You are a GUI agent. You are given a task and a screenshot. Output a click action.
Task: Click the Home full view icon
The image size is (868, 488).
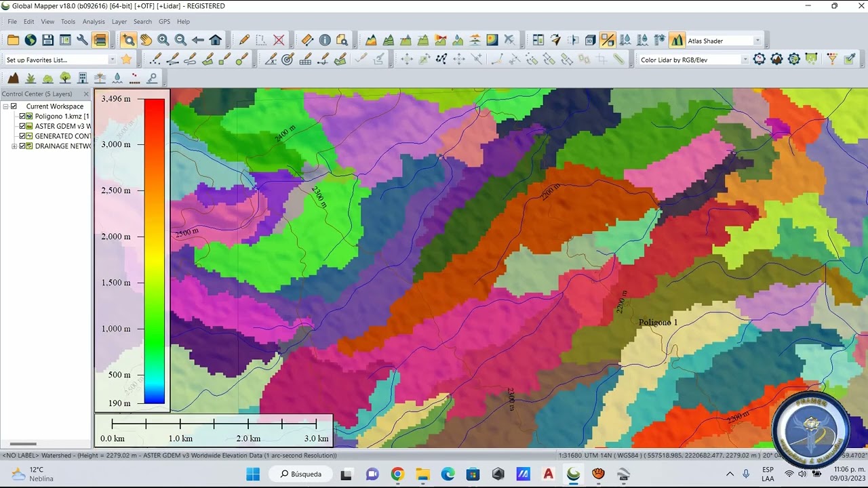click(216, 41)
